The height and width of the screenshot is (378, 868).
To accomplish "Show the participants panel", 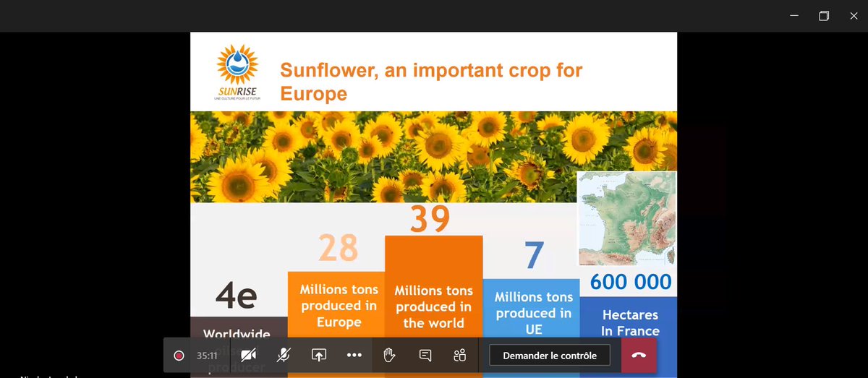I will 460,355.
